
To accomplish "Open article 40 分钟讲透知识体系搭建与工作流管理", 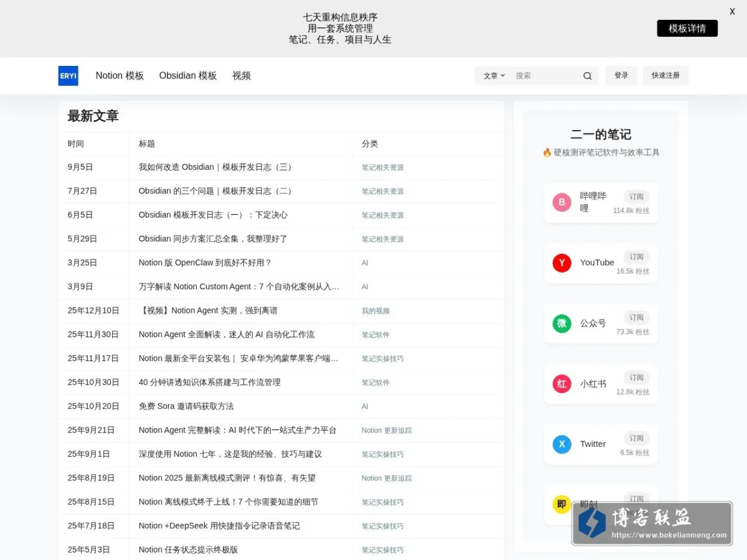I will tap(210, 383).
